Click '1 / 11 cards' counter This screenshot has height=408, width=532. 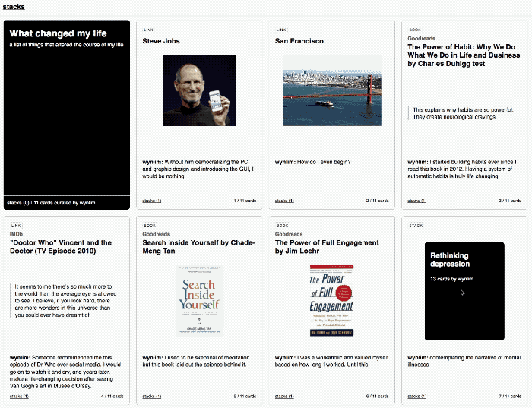pos(245,201)
